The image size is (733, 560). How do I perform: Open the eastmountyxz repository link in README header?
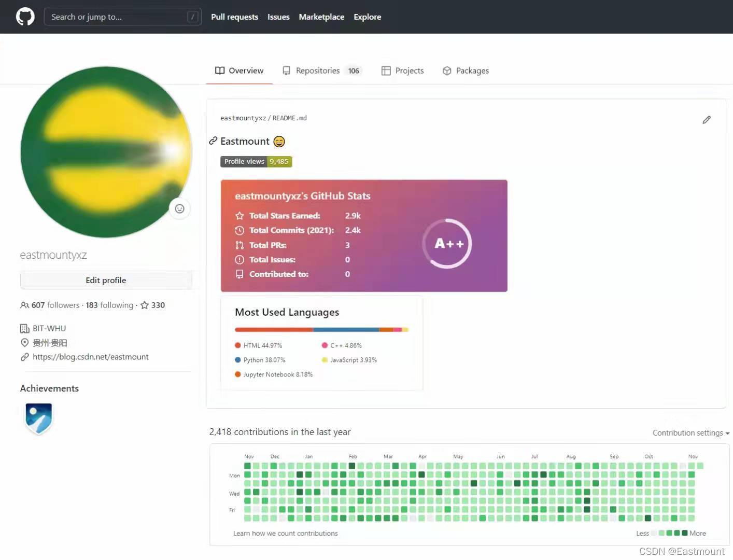point(243,118)
